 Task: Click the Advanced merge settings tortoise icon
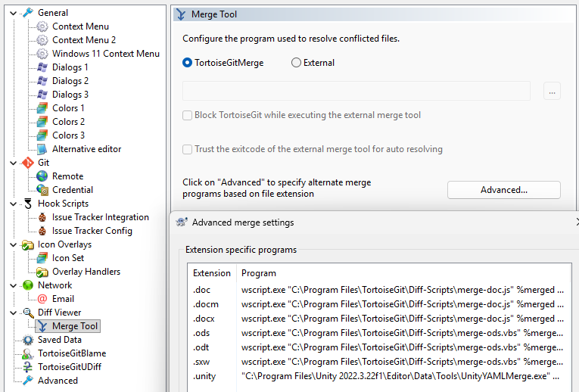[182, 222]
